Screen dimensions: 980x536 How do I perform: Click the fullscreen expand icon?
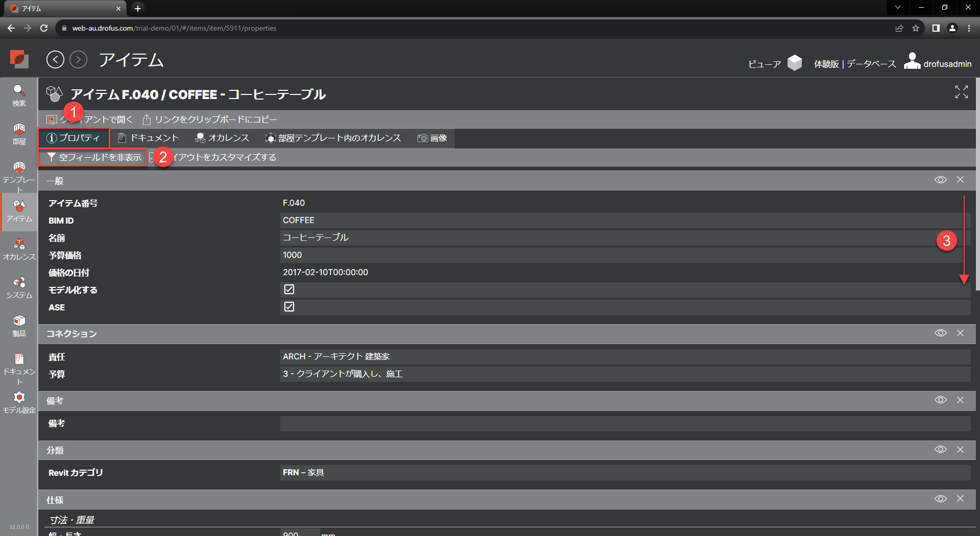[x=961, y=92]
